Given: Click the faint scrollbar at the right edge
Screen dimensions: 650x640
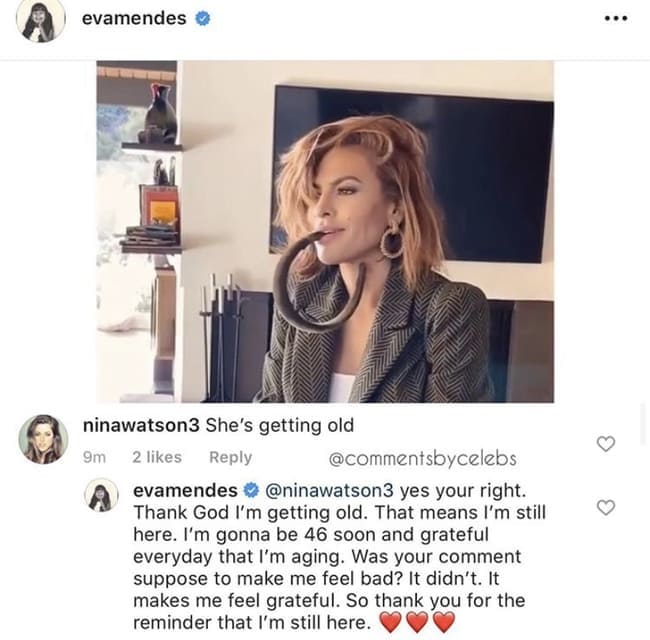Looking at the screenshot, I should (643, 424).
